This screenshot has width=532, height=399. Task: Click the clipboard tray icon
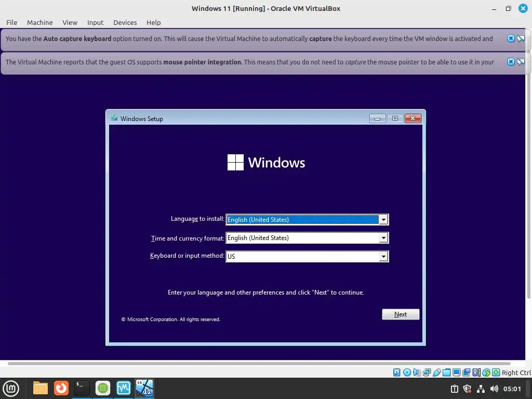coord(454,389)
